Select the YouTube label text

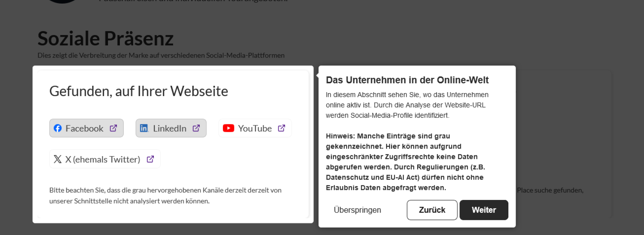(255, 129)
